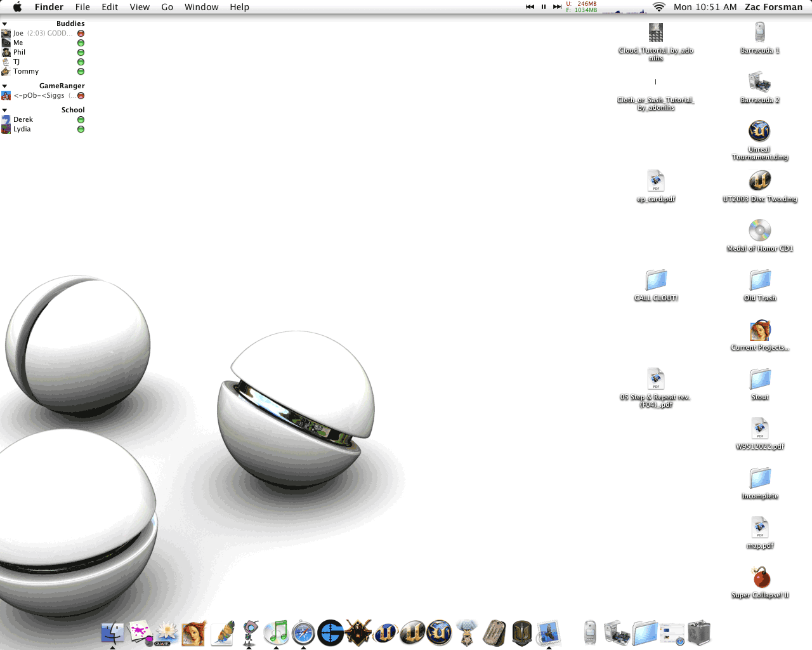Select the Stout folder
This screenshot has height=650, width=812.
[x=760, y=384]
